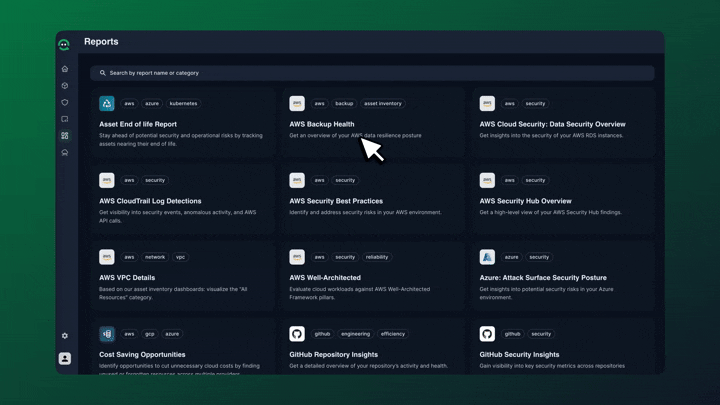Open the settings gear icon in sidebar

tap(65, 336)
